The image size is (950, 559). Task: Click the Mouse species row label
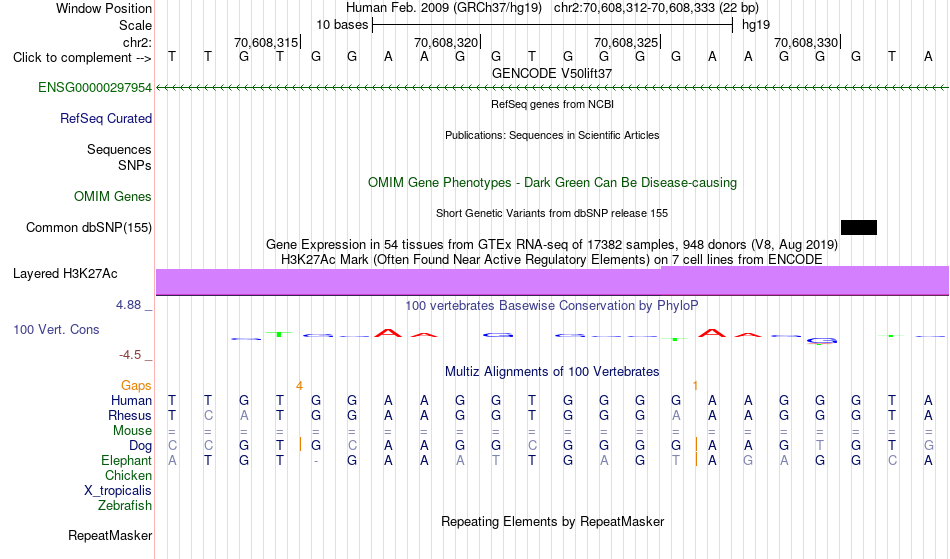132,431
